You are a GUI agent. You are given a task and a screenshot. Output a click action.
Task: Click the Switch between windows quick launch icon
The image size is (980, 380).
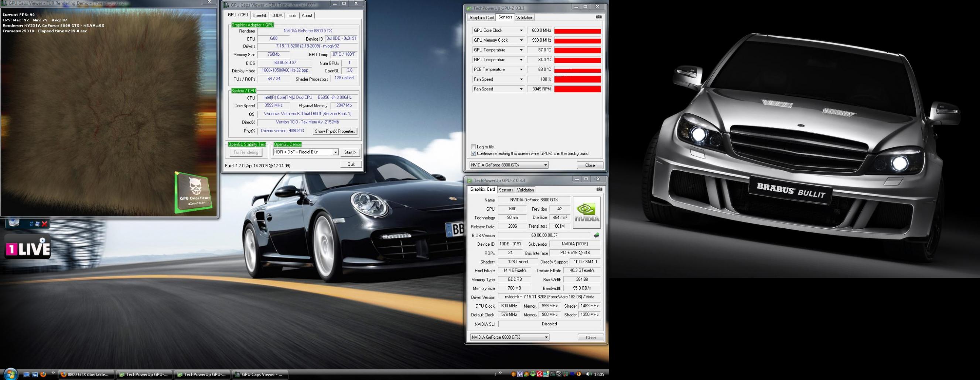(x=35, y=375)
